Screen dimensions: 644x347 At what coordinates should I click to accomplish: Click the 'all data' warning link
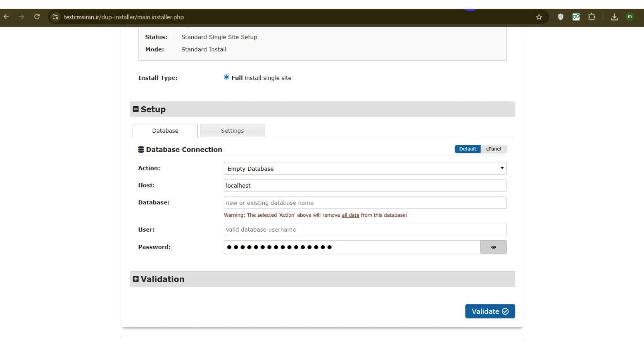click(350, 215)
